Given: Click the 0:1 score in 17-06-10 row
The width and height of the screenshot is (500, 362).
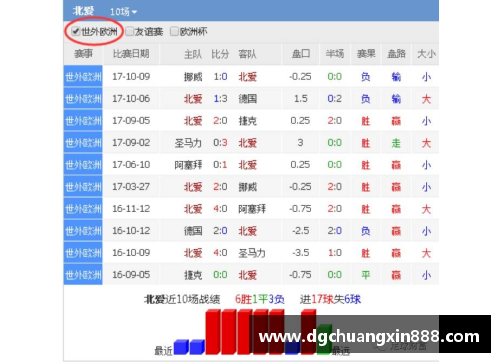Looking at the screenshot, I should (220, 165).
